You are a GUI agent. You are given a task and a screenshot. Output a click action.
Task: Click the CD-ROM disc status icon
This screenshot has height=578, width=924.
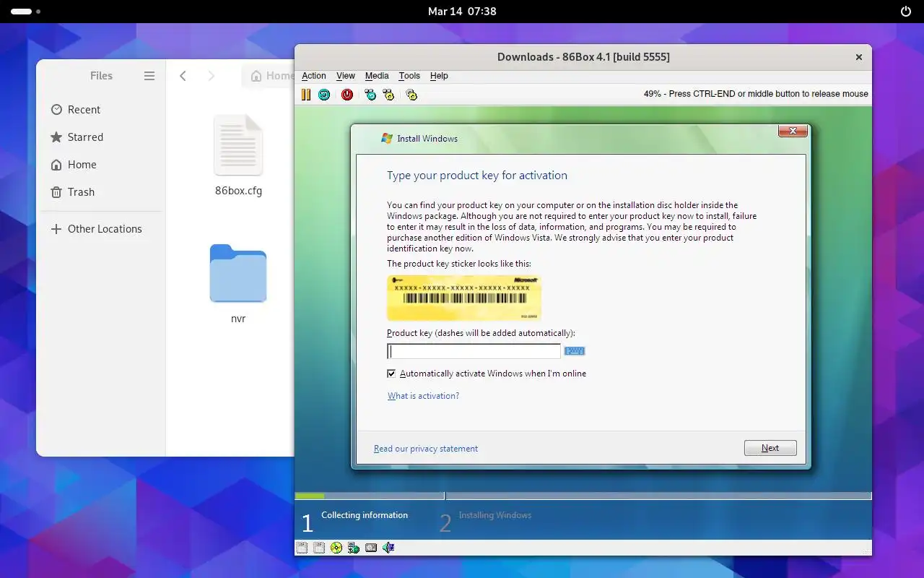tap(336, 548)
